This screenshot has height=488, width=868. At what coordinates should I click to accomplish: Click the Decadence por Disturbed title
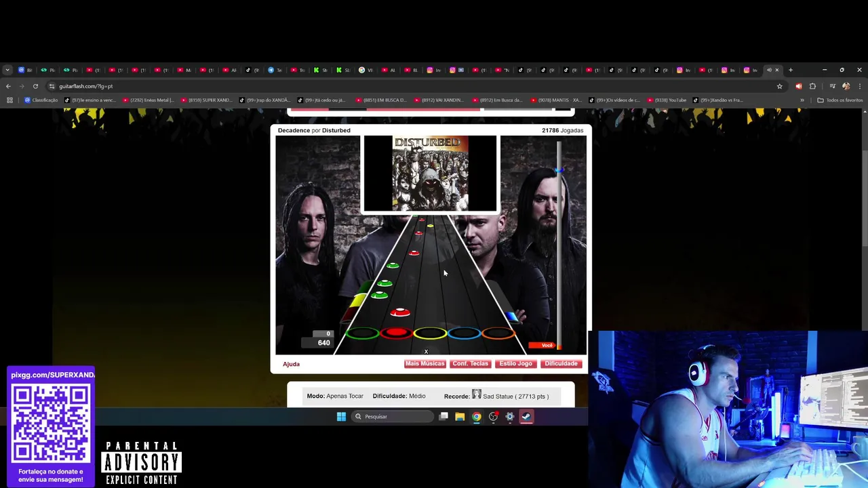click(314, 130)
